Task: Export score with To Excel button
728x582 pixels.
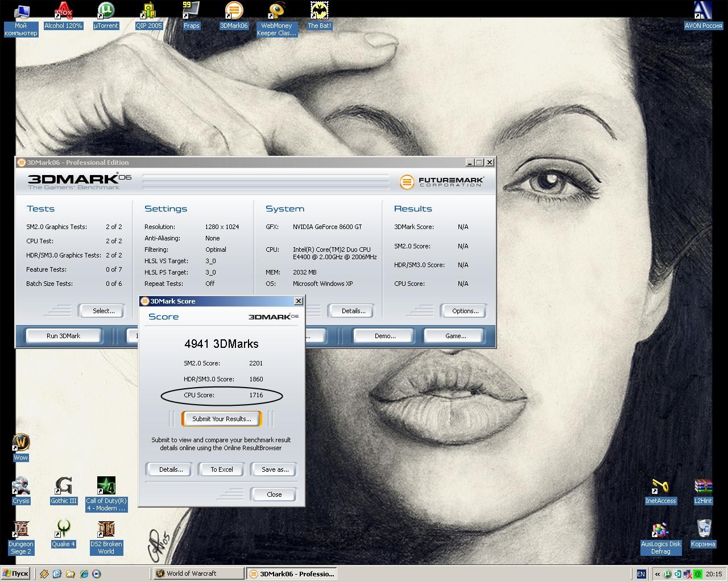Action: 222,469
